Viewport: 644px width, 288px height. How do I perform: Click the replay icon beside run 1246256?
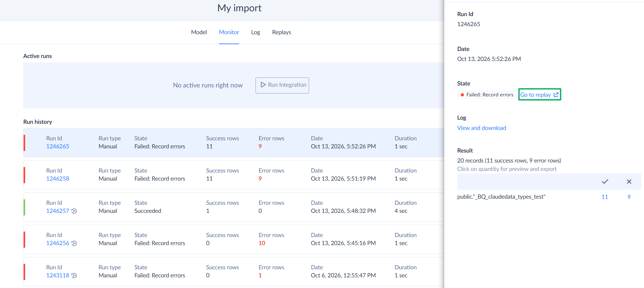(74, 243)
